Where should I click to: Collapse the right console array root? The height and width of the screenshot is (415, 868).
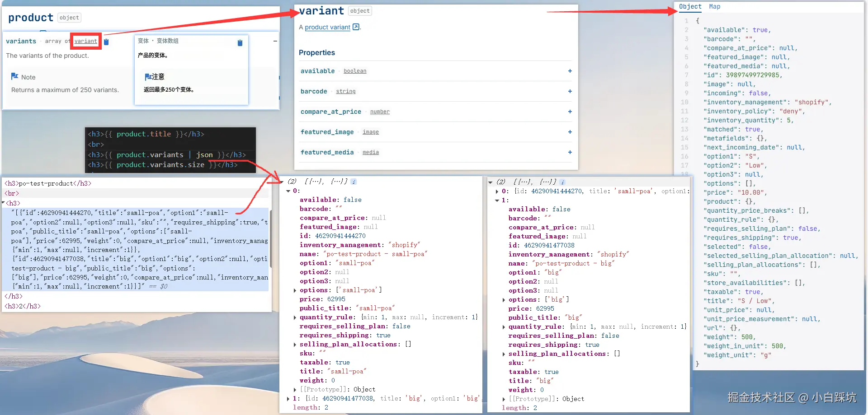[491, 182]
